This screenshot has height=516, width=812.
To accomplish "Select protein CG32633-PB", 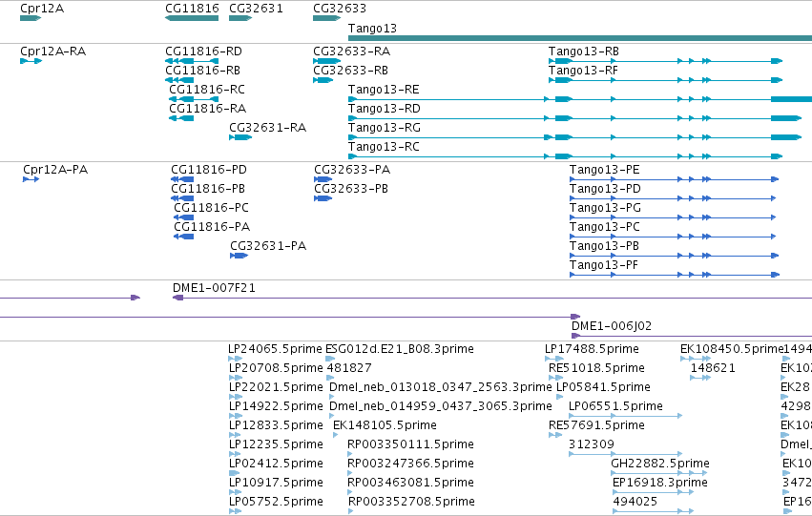I will point(351,189).
